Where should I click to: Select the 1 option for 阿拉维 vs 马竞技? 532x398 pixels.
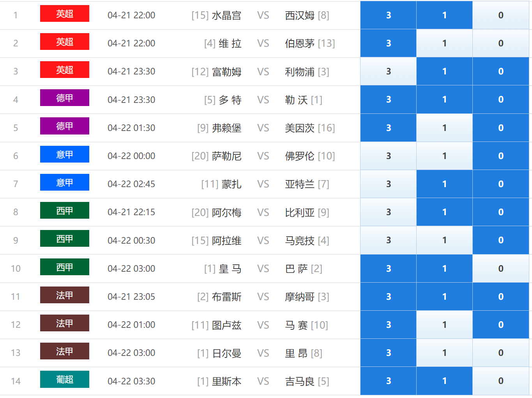coord(444,240)
